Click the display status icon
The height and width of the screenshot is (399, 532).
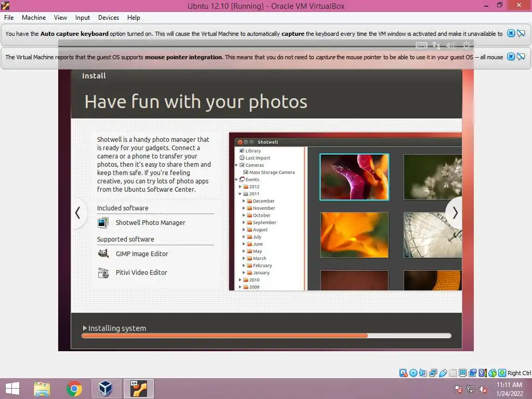[x=462, y=373]
